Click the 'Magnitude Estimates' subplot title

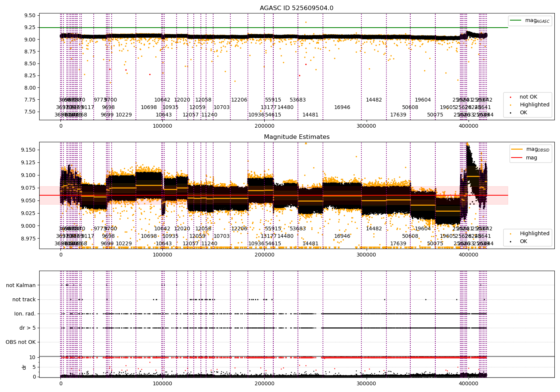pyautogui.click(x=296, y=137)
